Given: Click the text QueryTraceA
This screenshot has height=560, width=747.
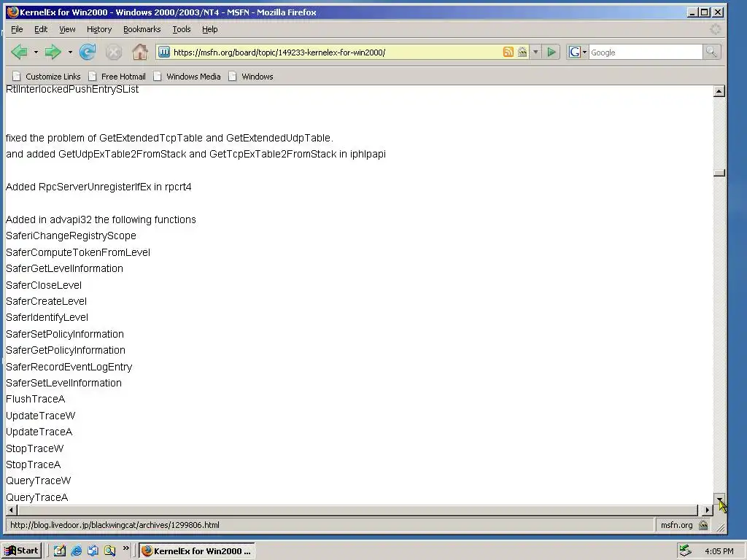Looking at the screenshot, I should [x=36, y=497].
